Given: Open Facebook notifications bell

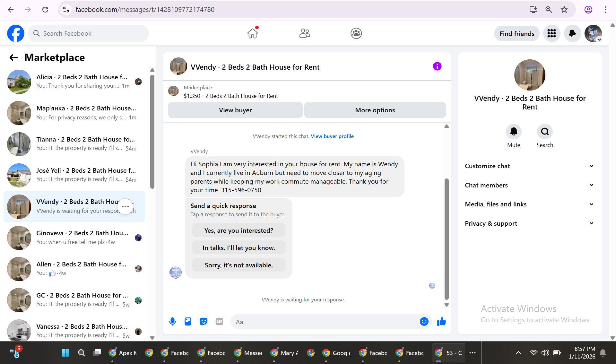Looking at the screenshot, I should [x=572, y=33].
